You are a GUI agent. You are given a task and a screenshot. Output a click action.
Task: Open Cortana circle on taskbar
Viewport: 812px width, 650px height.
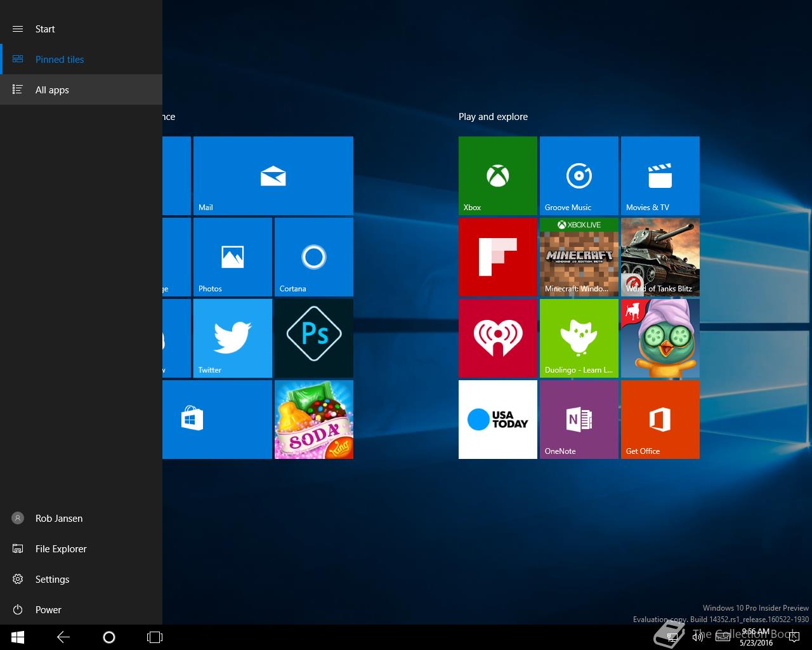[109, 637]
